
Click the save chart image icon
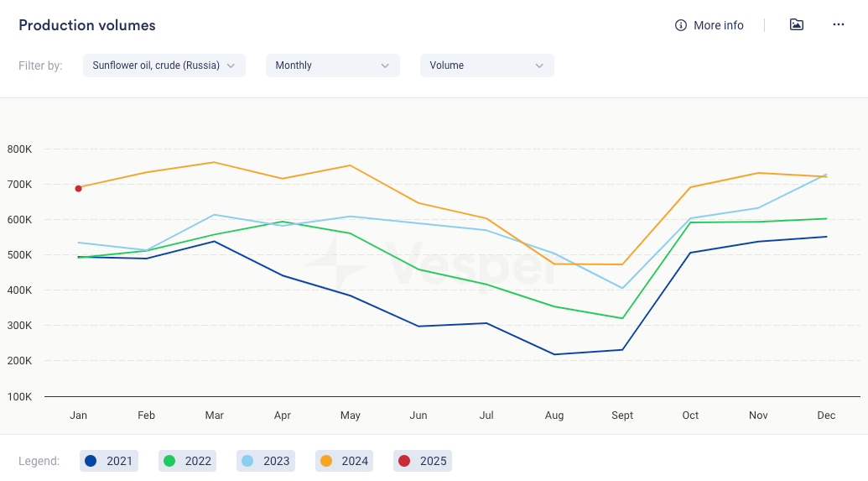pyautogui.click(x=797, y=25)
